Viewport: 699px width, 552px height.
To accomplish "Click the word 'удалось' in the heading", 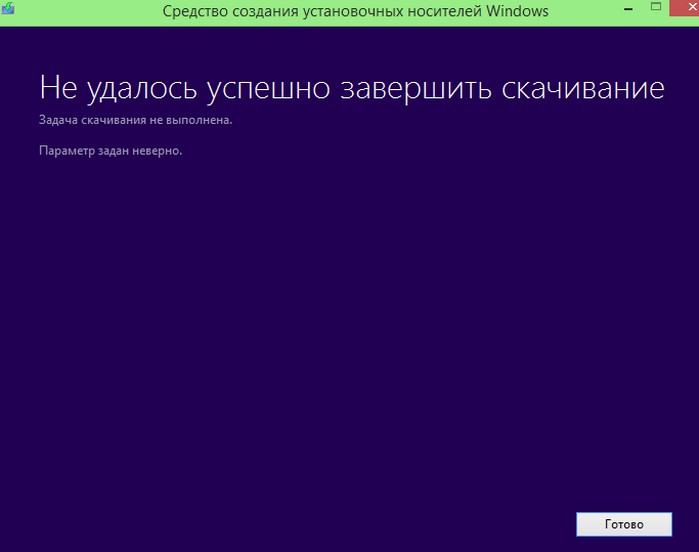I will (142, 87).
